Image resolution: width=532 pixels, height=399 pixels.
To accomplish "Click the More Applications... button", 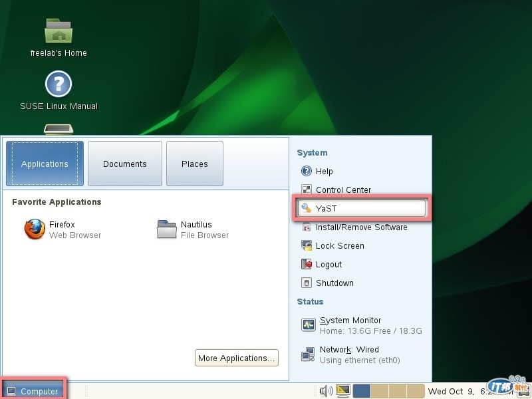I will [x=237, y=358].
